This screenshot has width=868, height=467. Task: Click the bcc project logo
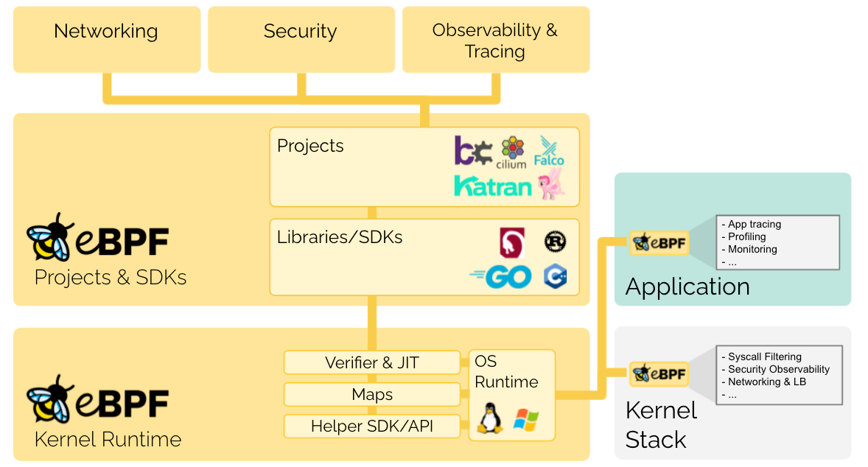(473, 150)
